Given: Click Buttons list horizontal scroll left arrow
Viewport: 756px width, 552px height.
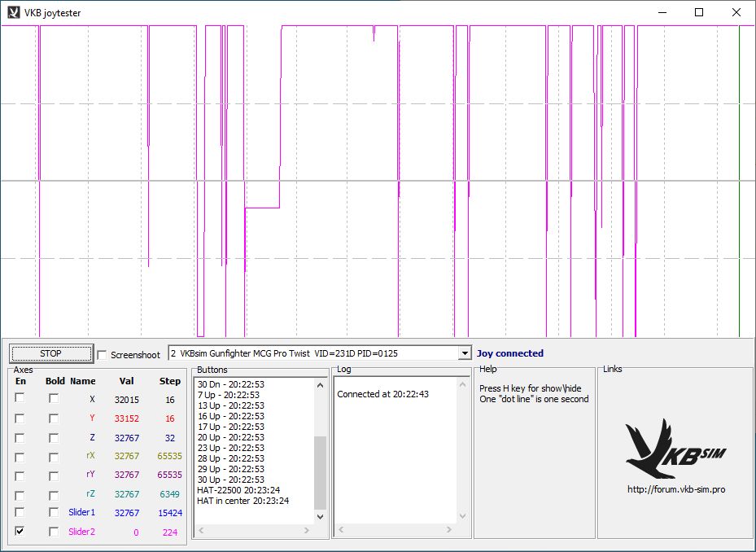Looking at the screenshot, I should click(202, 530).
